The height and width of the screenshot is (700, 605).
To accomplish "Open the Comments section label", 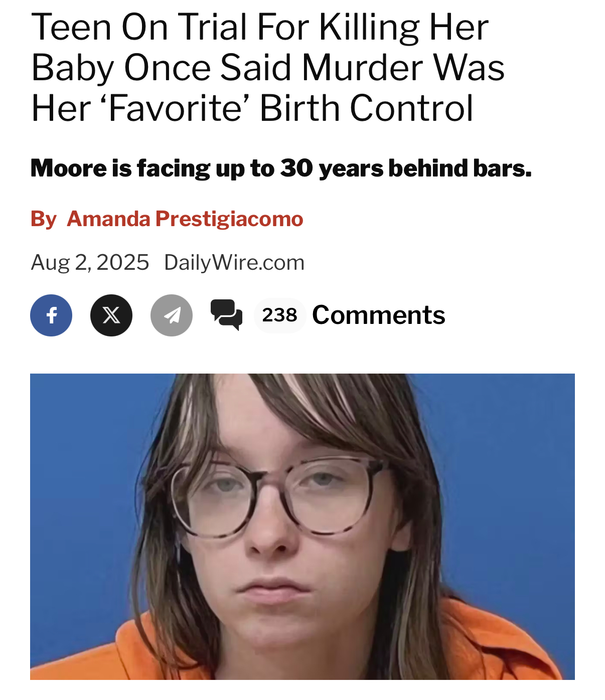I will (379, 315).
